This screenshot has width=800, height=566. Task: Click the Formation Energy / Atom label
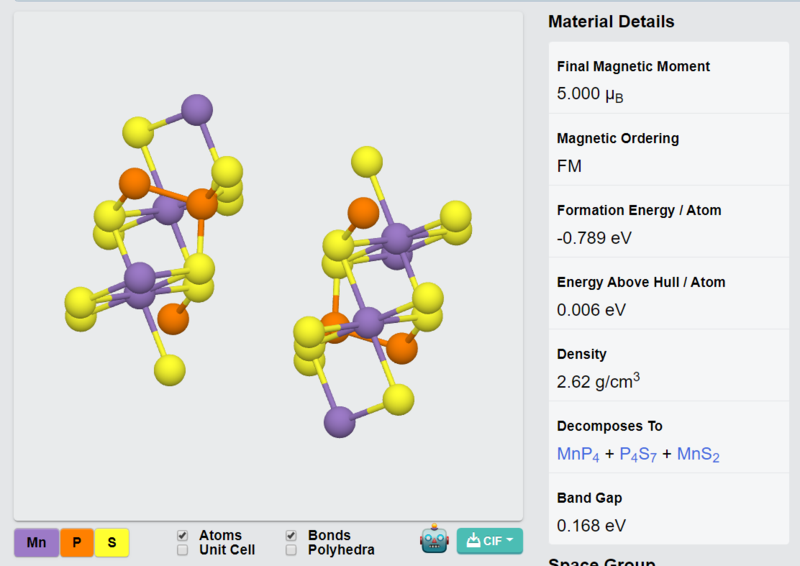(x=639, y=210)
